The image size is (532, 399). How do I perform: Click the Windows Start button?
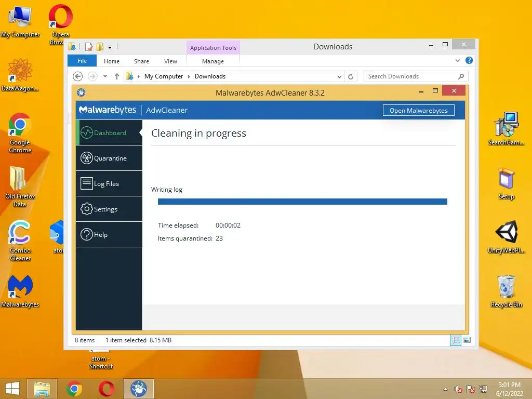tap(12, 389)
